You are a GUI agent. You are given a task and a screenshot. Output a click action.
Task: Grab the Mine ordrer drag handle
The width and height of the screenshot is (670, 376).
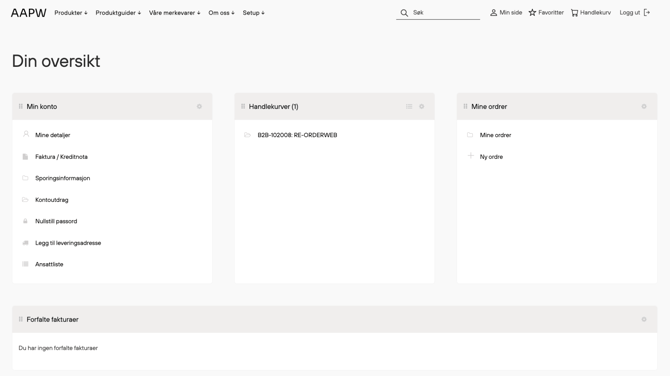tap(465, 106)
